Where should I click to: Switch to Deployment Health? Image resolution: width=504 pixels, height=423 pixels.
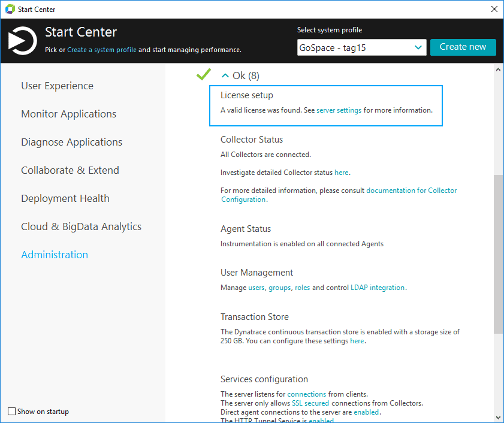(65, 198)
